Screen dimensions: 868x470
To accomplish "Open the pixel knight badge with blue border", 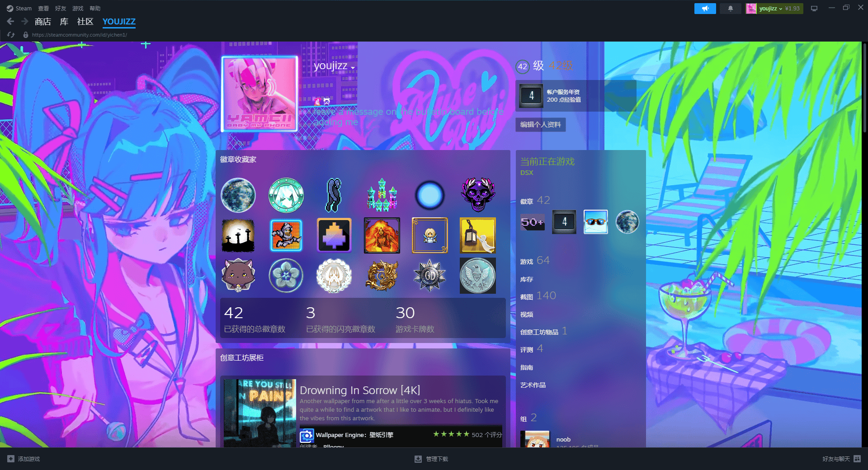I will coord(286,235).
